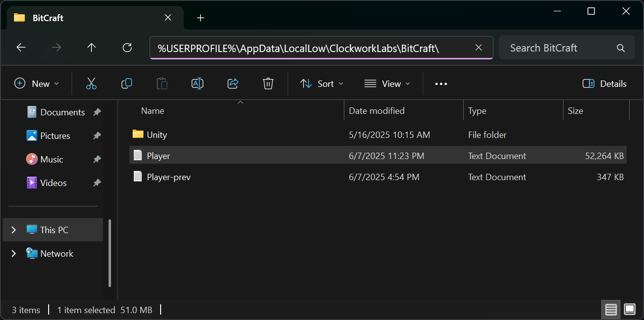This screenshot has width=644, height=320.
Task: Open a new File Explorer tab
Action: 200,18
